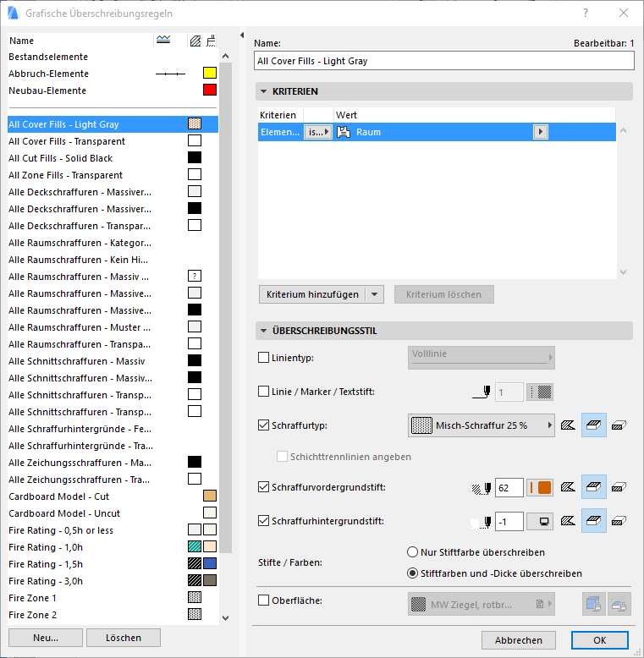Image resolution: width=644 pixels, height=658 pixels.
Task: Click red swatch of Neubau-Elemente
Action: 210,90
